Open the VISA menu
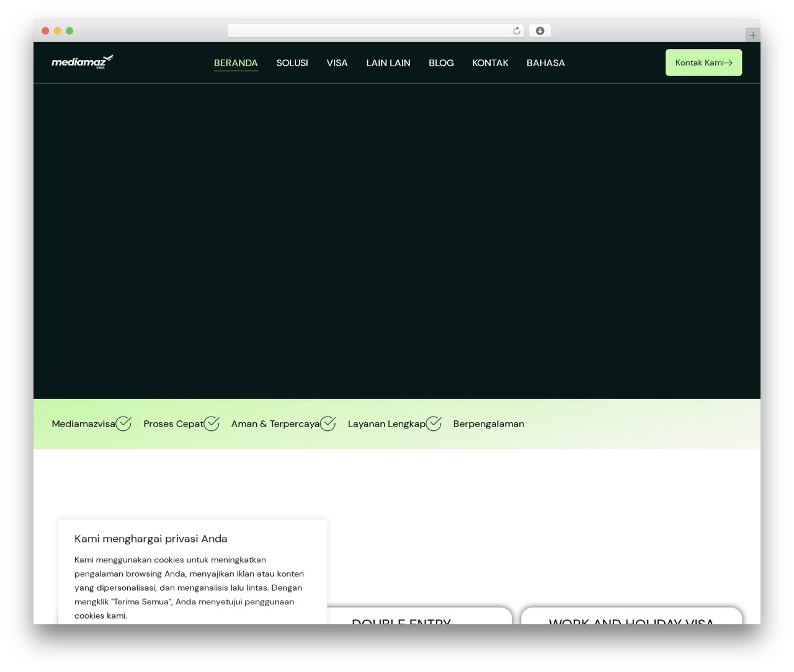The height and width of the screenshot is (672, 794). tap(337, 63)
